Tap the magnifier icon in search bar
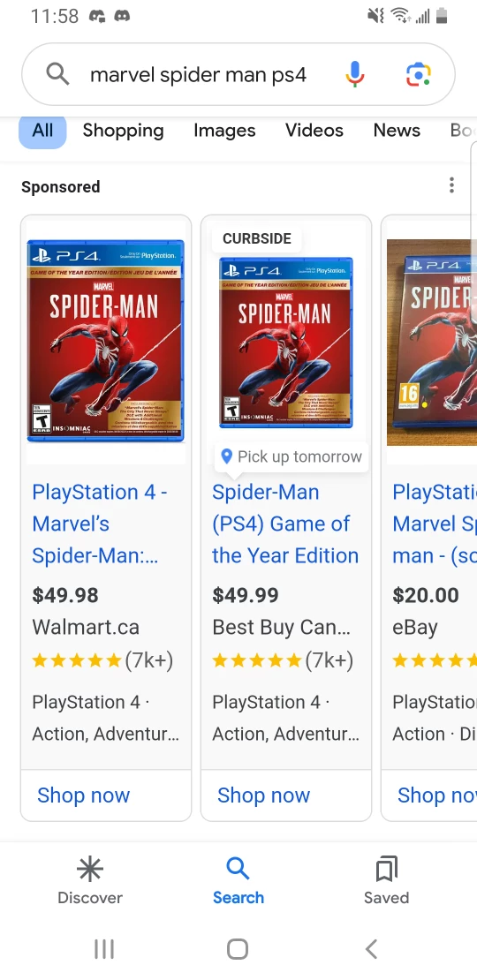The height and width of the screenshot is (980, 477). click(57, 74)
